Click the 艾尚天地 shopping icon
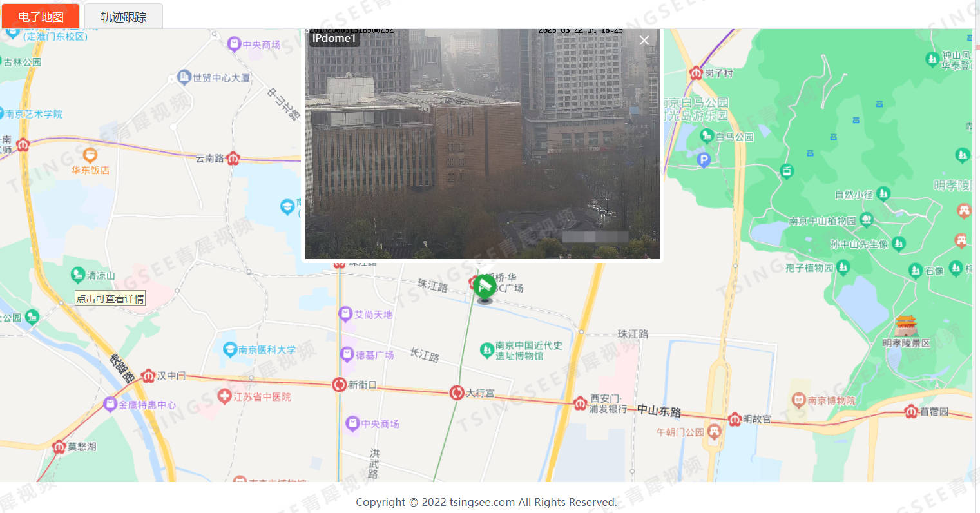Viewport: 980px width, 513px height. 345,314
